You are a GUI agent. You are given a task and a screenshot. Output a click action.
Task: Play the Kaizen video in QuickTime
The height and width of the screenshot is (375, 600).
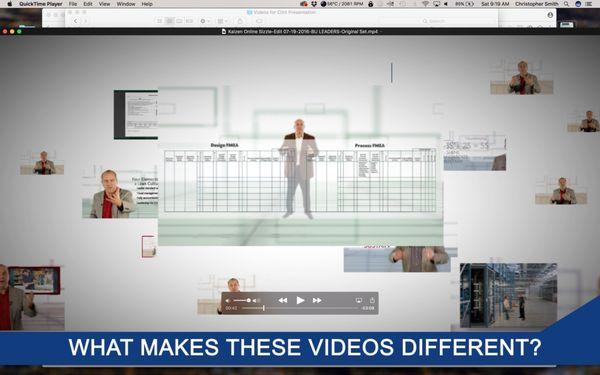(300, 300)
